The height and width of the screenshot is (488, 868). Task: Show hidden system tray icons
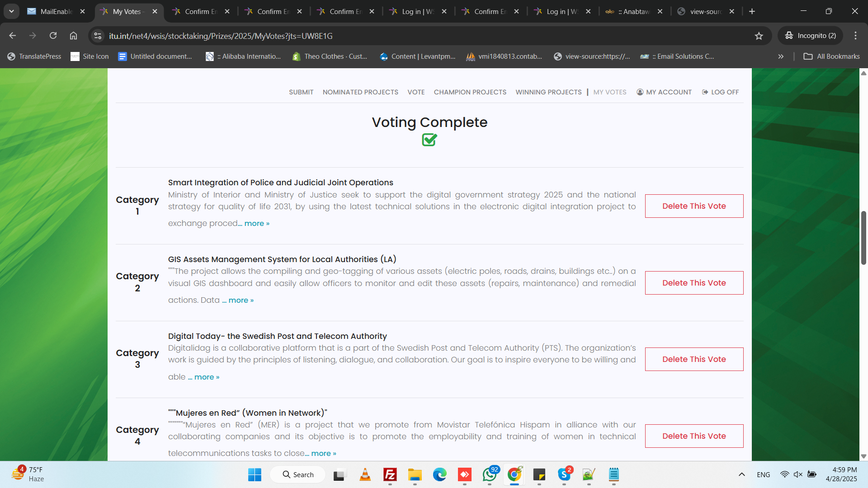741,474
